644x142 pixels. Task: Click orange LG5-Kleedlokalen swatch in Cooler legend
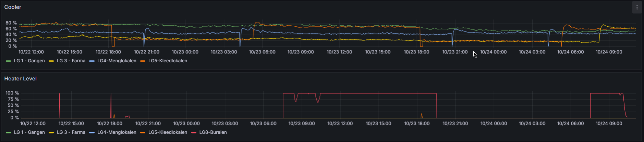pos(143,61)
